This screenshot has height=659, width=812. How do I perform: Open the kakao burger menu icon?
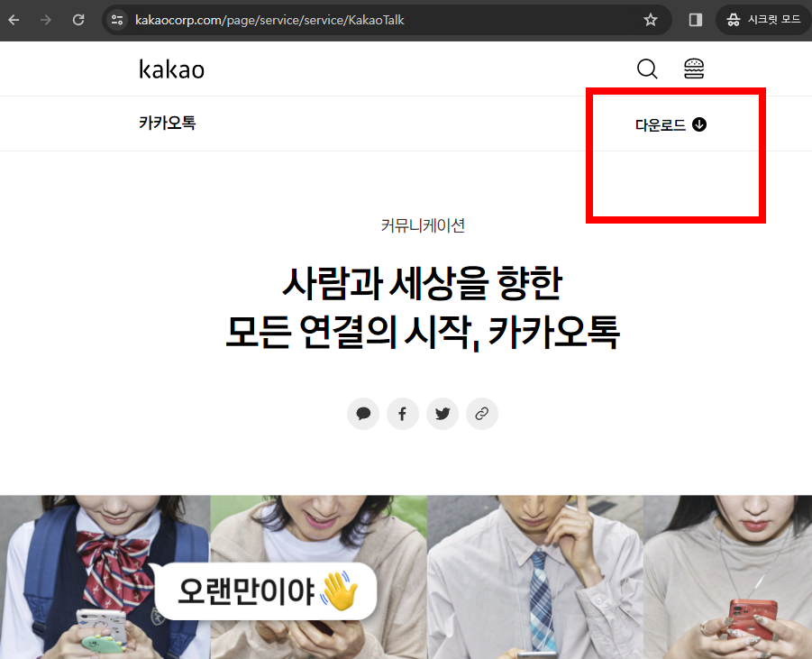(694, 69)
